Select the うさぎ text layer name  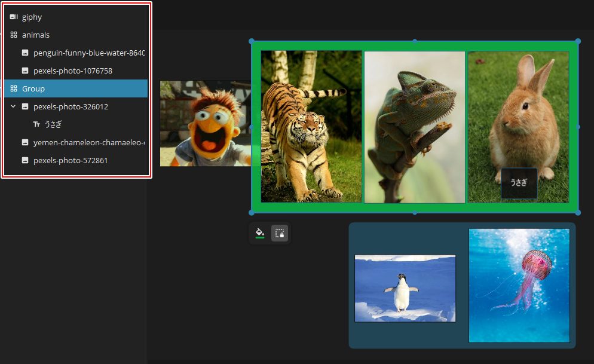(53, 124)
